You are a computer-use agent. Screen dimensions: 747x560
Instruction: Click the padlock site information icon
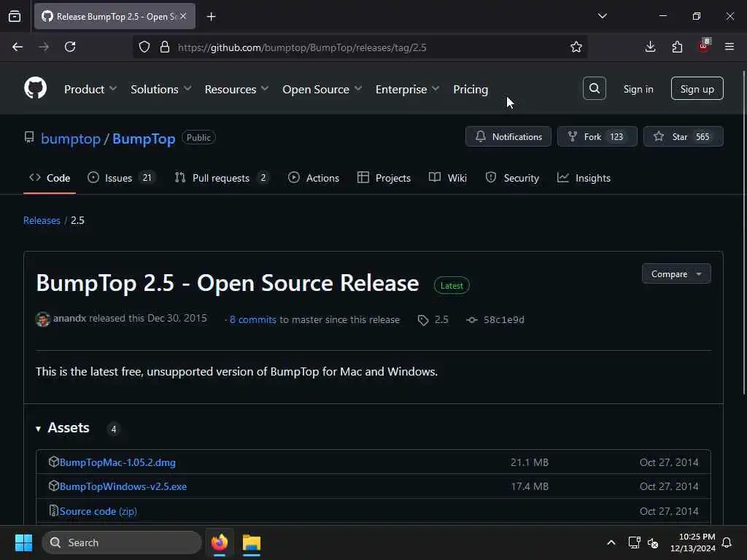click(165, 47)
